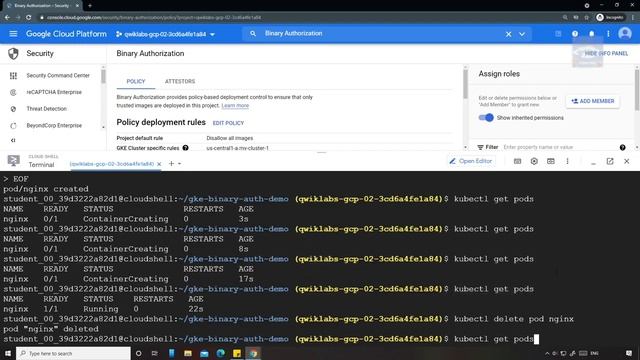The image size is (640, 360).
Task: Open the notifications bell
Action: [x=591, y=34]
